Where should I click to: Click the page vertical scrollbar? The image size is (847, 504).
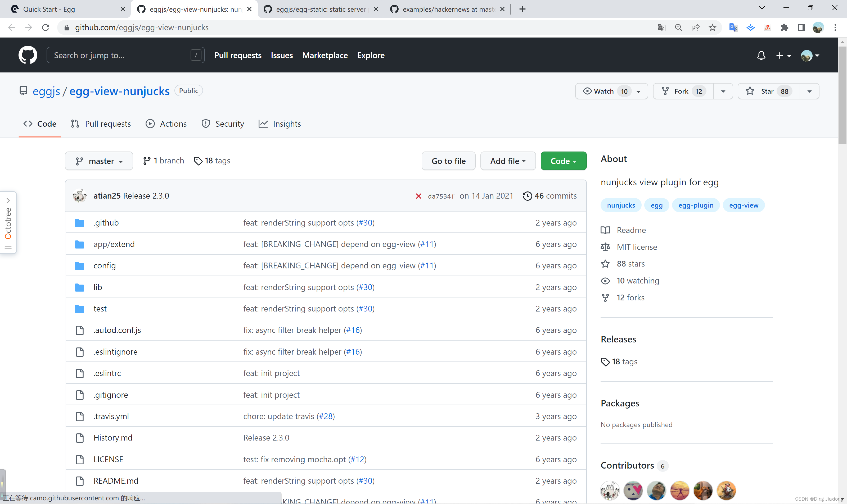click(842, 96)
